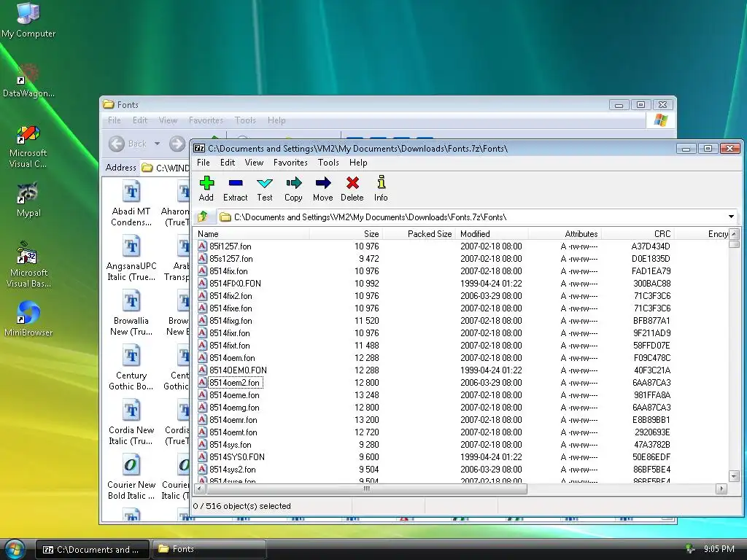Open the View menu in 7-Zip
The height and width of the screenshot is (560, 747).
[x=254, y=163]
